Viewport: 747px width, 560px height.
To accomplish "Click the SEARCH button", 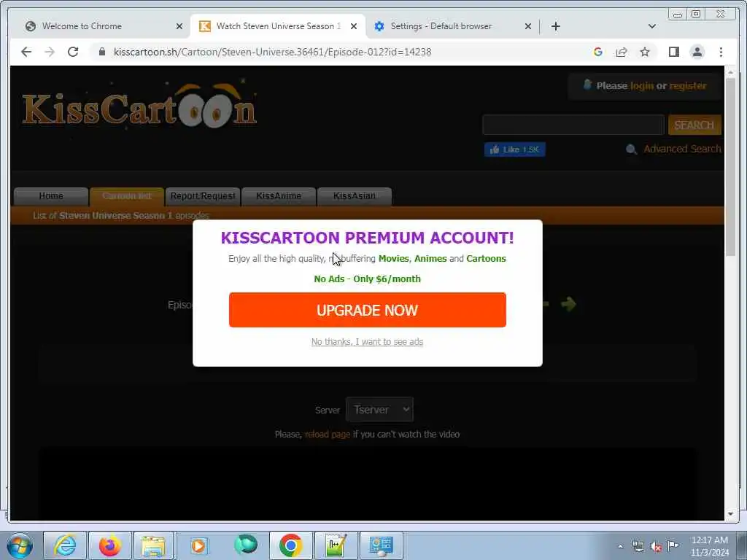I will [x=694, y=125].
